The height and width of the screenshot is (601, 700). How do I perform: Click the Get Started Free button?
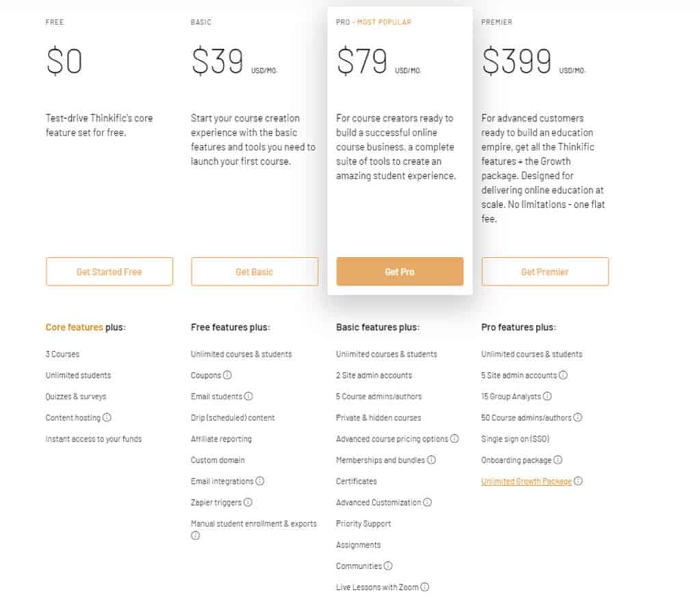(109, 271)
